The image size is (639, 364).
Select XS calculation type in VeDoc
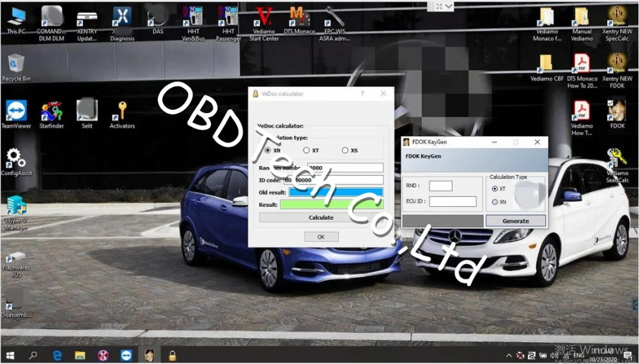coord(345,150)
